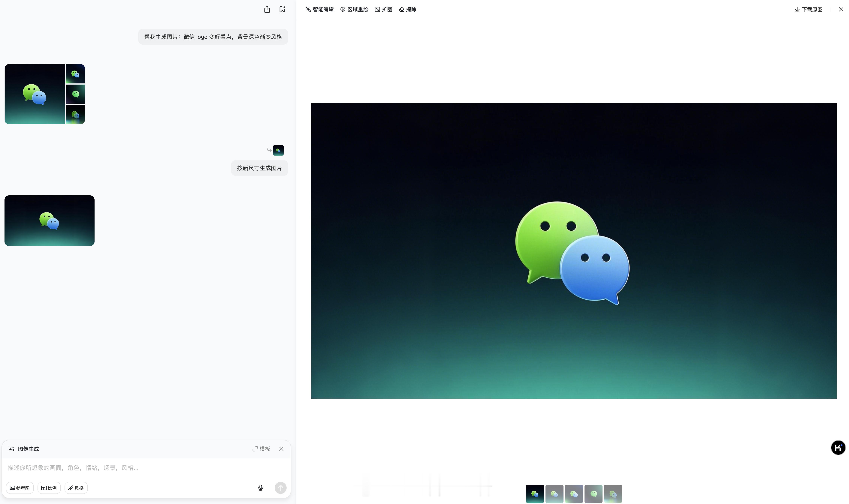
Task: Click 下载原图 to download the original
Action: click(x=808, y=10)
